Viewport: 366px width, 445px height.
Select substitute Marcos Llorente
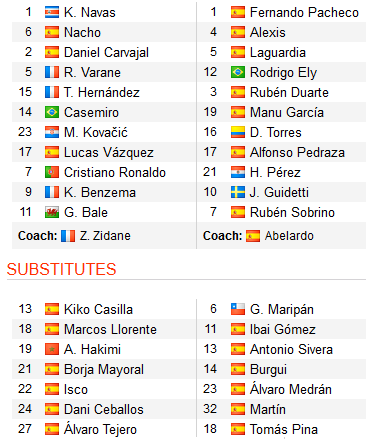[x=110, y=329]
